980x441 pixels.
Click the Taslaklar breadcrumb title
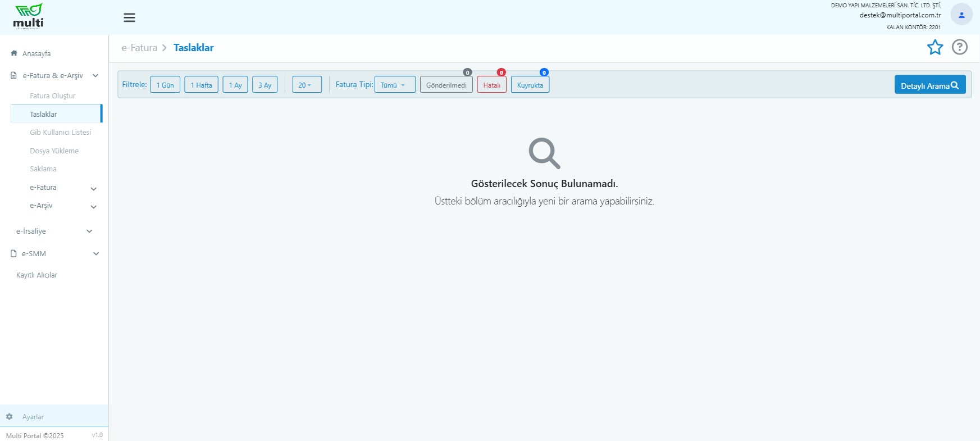194,48
